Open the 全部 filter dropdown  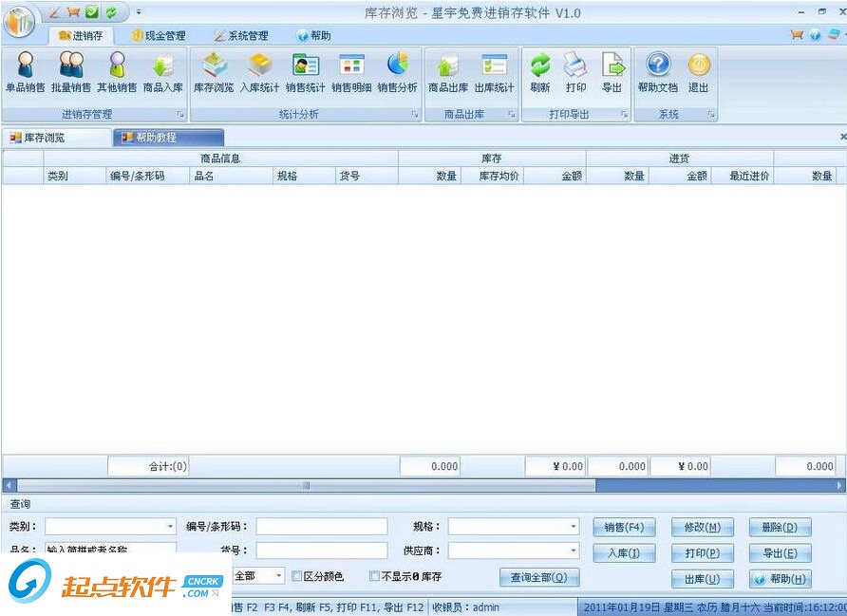pyautogui.click(x=279, y=575)
